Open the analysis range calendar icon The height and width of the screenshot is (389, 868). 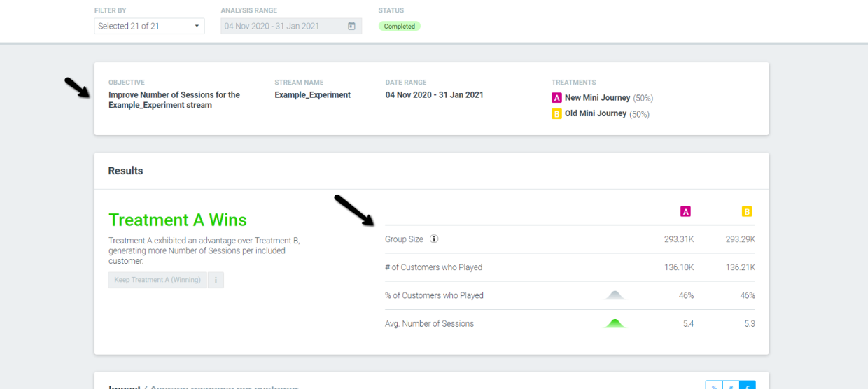[351, 27]
